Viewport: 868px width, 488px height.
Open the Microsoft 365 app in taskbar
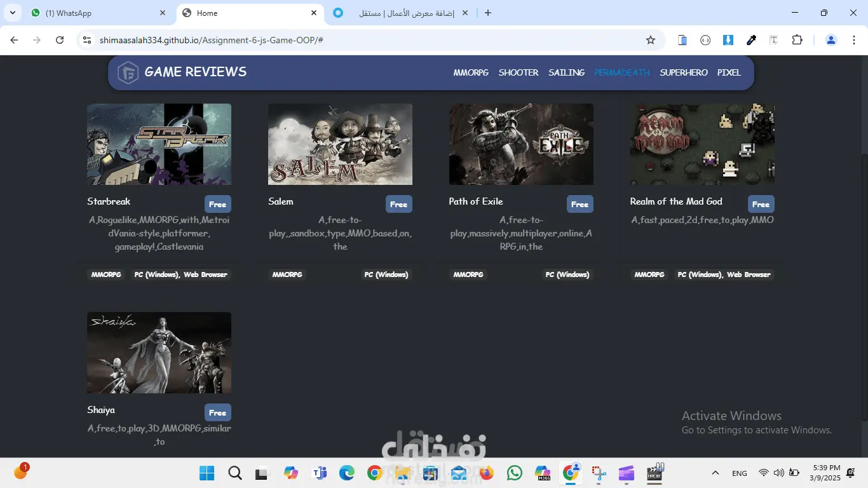pos(543,473)
